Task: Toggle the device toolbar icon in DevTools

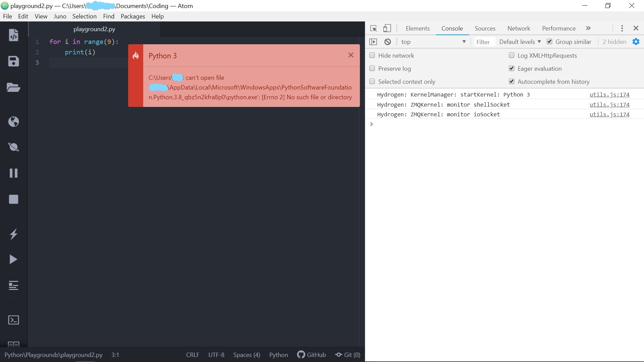Action: pos(387,28)
